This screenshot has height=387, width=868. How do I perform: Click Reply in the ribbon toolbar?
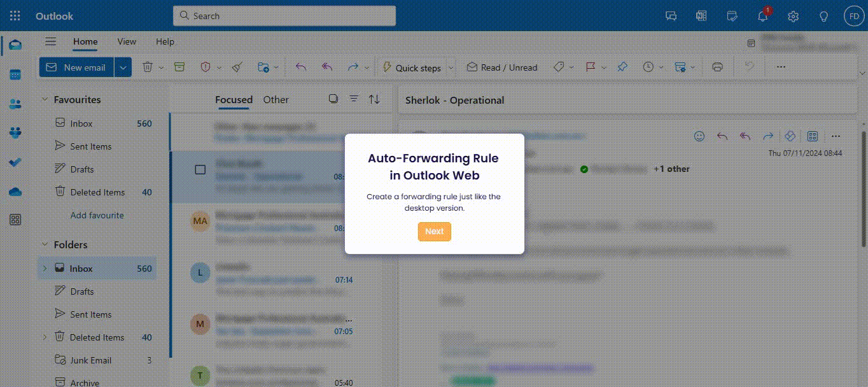tap(301, 67)
